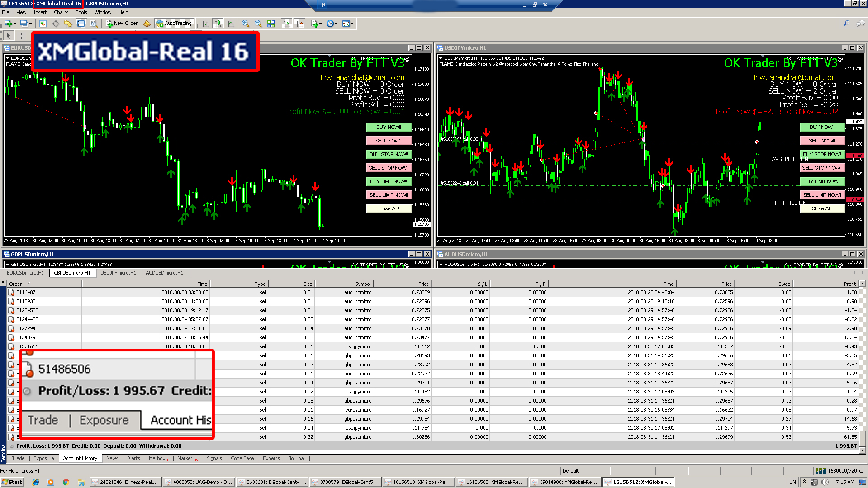Open the Experts terminal tab
The width and height of the screenshot is (868, 488).
click(x=271, y=458)
